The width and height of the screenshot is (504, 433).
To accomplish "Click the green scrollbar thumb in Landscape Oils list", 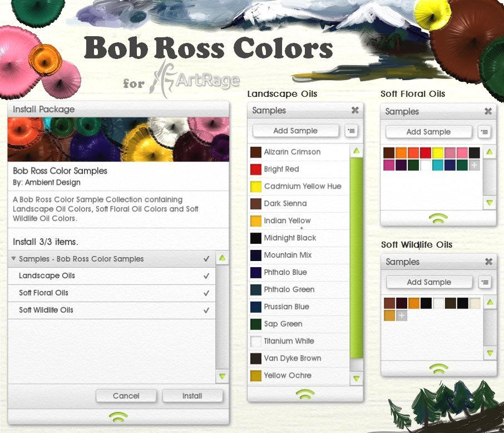I will tap(356, 257).
